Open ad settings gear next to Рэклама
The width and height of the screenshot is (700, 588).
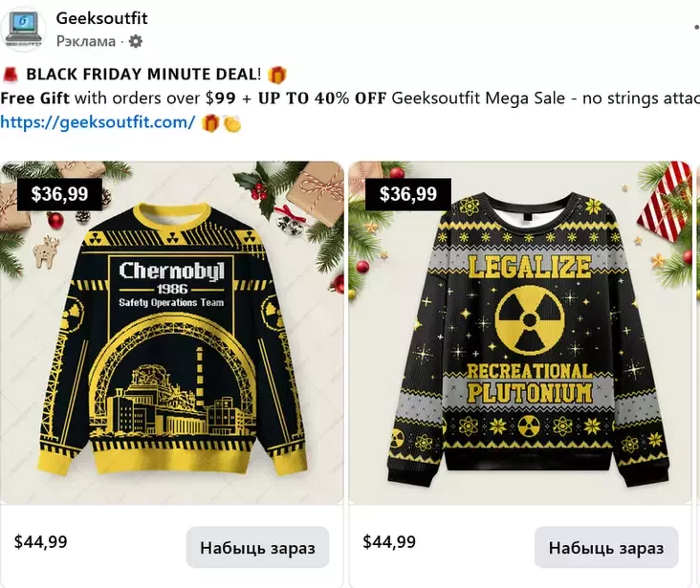pyautogui.click(x=136, y=41)
